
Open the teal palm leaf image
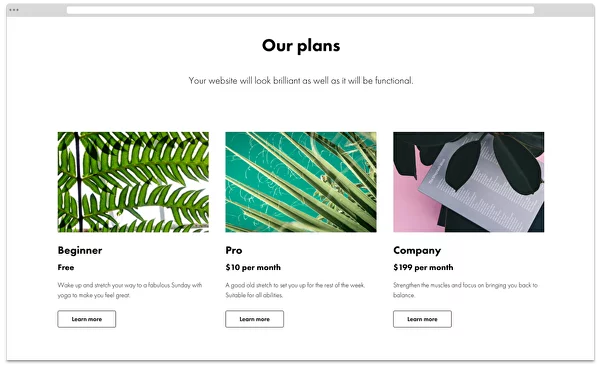(x=301, y=182)
